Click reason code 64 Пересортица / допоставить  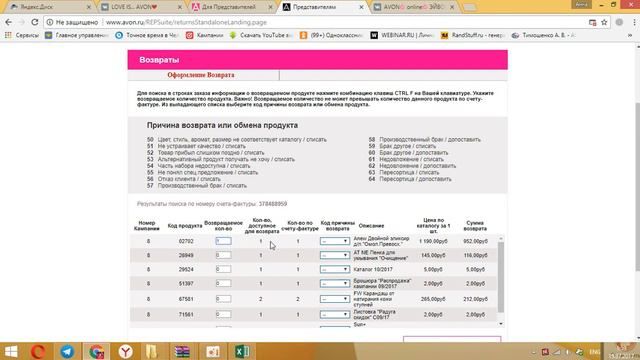point(410,179)
